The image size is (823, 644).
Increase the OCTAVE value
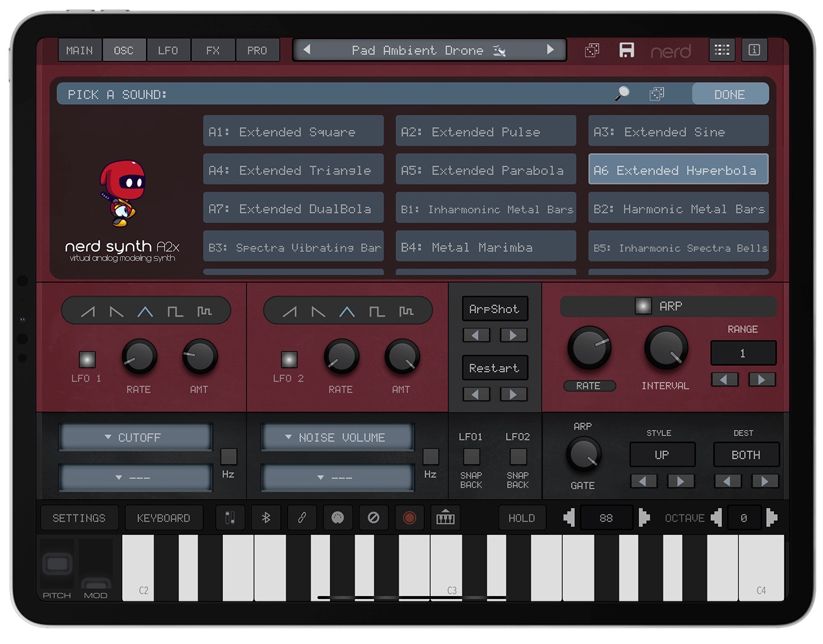click(x=772, y=518)
